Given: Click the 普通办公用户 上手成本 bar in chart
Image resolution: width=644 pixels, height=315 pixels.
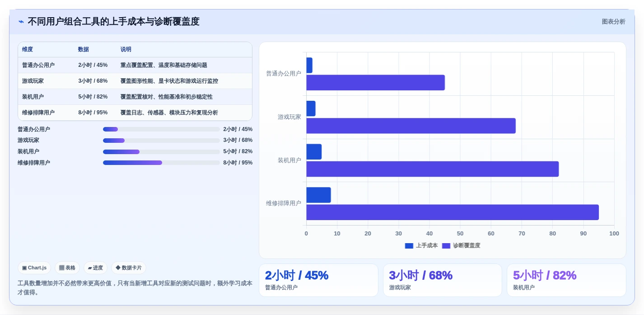Looking at the screenshot, I should tap(309, 65).
